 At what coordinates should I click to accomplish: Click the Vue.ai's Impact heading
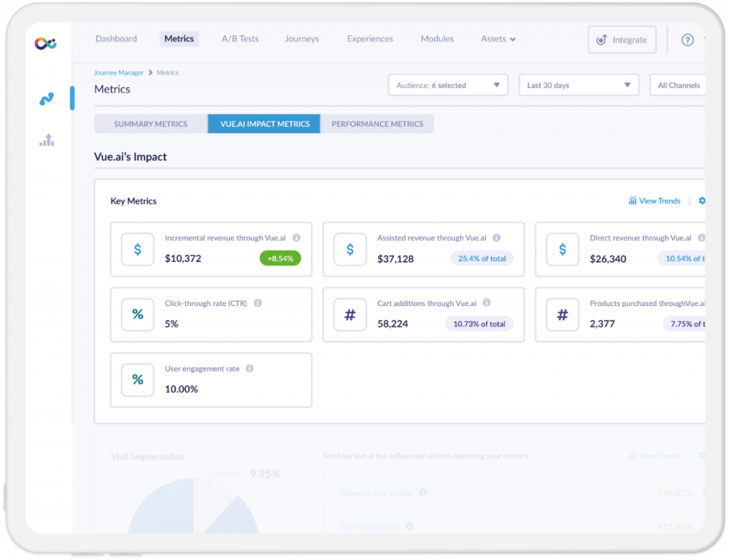pyautogui.click(x=130, y=157)
